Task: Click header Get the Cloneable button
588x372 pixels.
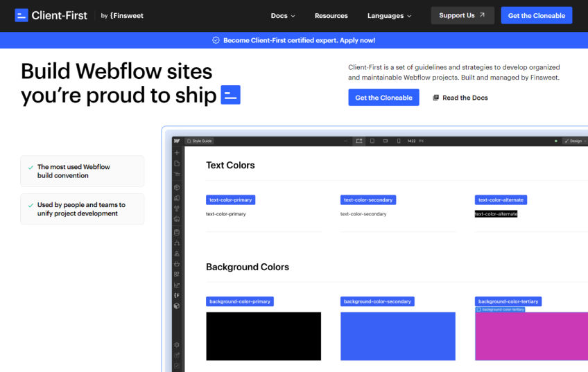Action: pos(536,15)
